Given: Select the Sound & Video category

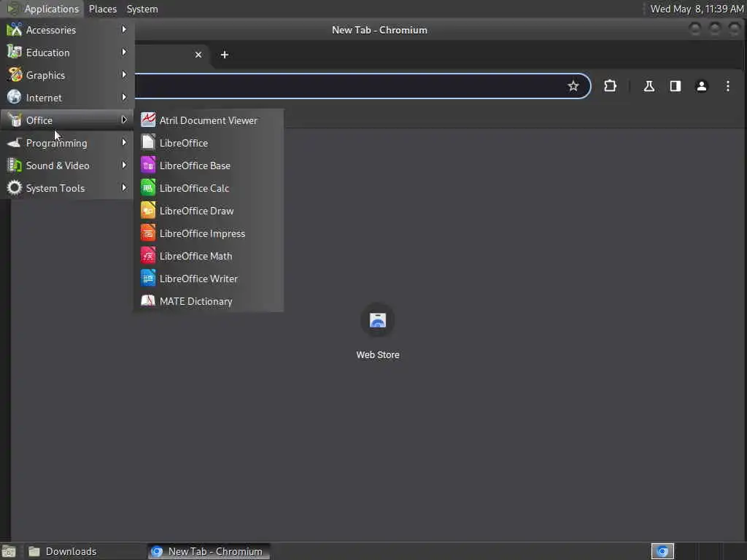Looking at the screenshot, I should click(x=67, y=166).
